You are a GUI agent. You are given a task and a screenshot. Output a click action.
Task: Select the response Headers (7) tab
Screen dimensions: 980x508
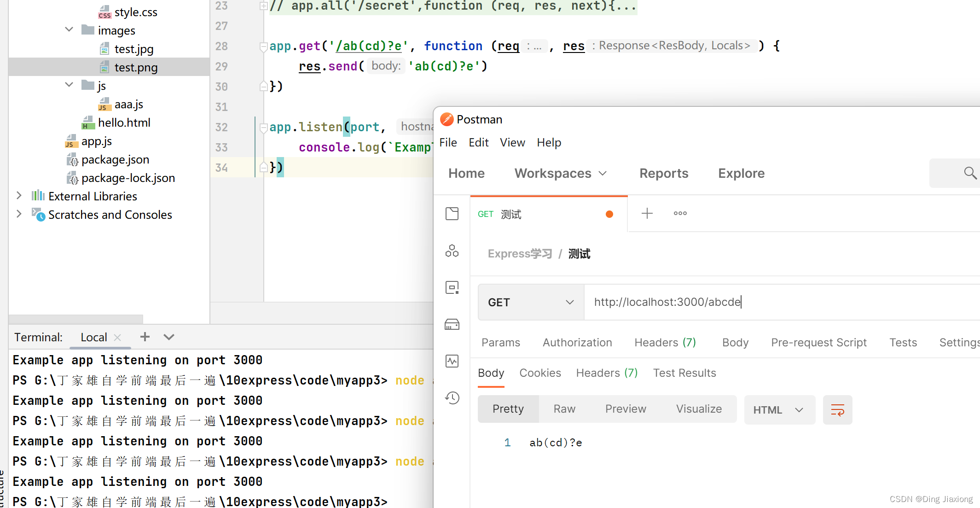(x=607, y=373)
